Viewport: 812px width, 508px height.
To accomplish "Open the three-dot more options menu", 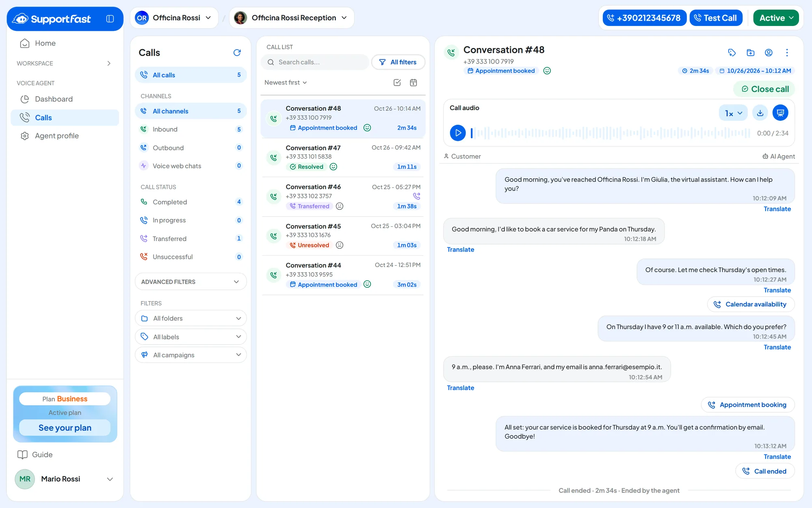I will pyautogui.click(x=787, y=52).
